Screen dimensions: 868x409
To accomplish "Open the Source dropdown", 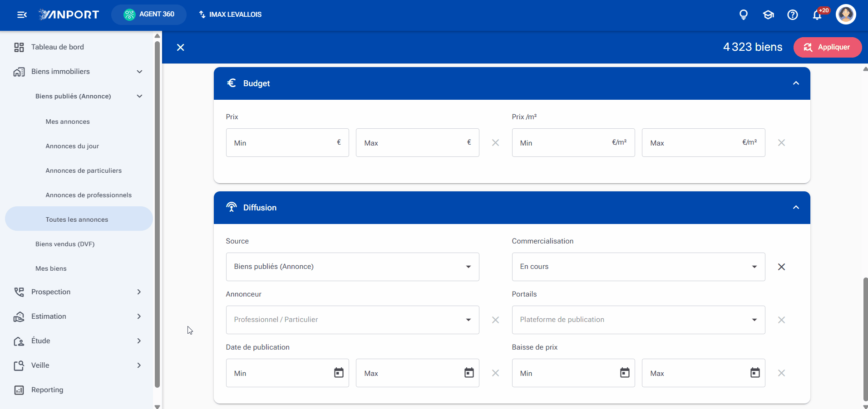I will pyautogui.click(x=352, y=267).
